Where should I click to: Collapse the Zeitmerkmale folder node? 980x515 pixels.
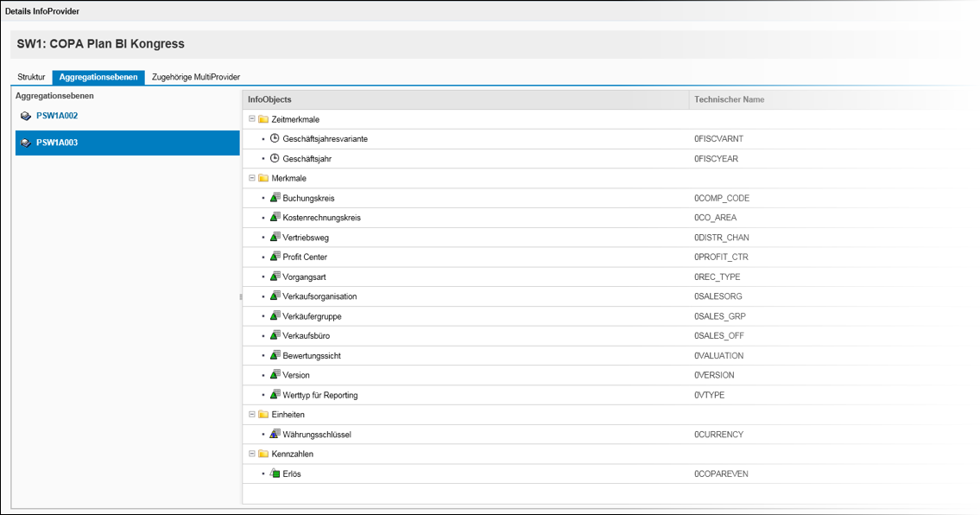252,119
